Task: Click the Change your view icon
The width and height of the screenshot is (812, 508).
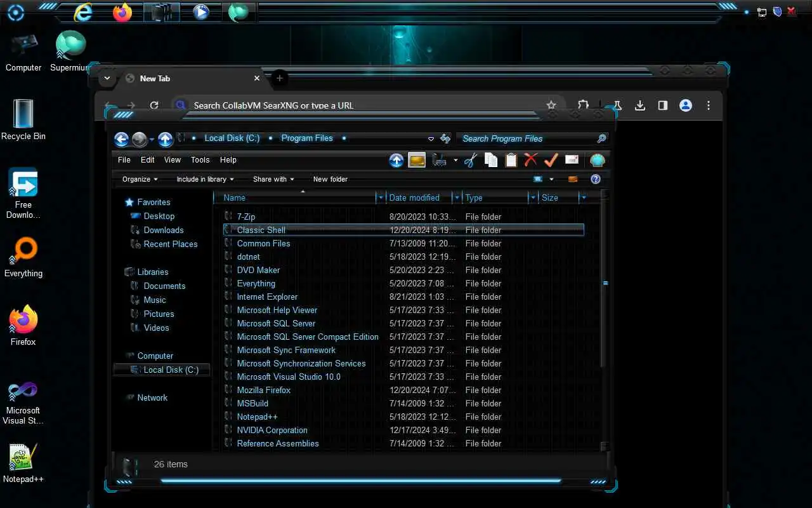Action: pyautogui.click(x=538, y=179)
